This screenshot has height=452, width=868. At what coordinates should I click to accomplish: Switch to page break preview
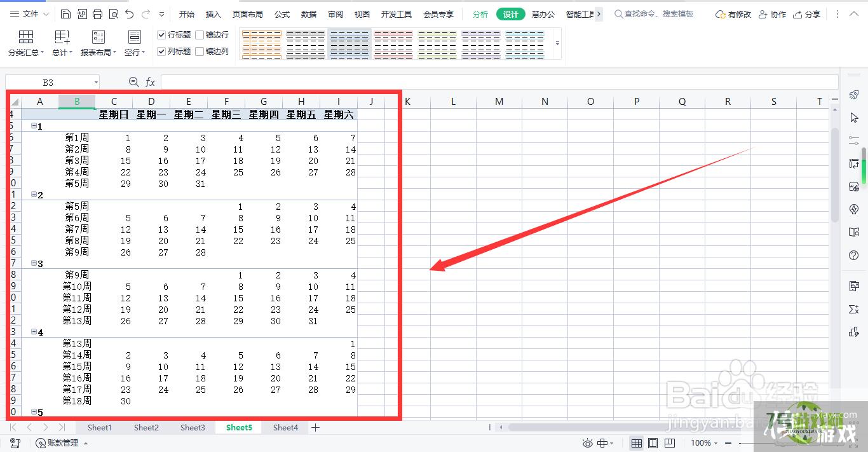pos(670,443)
